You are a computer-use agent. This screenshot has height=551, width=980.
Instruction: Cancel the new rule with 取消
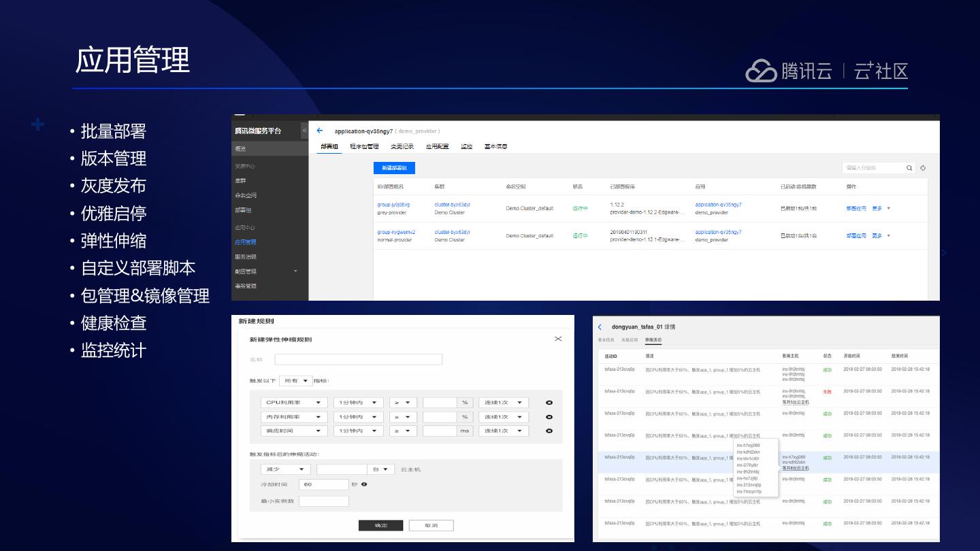pyautogui.click(x=431, y=525)
